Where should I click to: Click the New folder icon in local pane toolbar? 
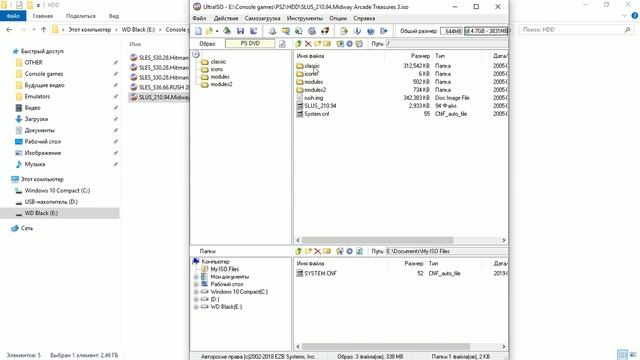[308, 251]
